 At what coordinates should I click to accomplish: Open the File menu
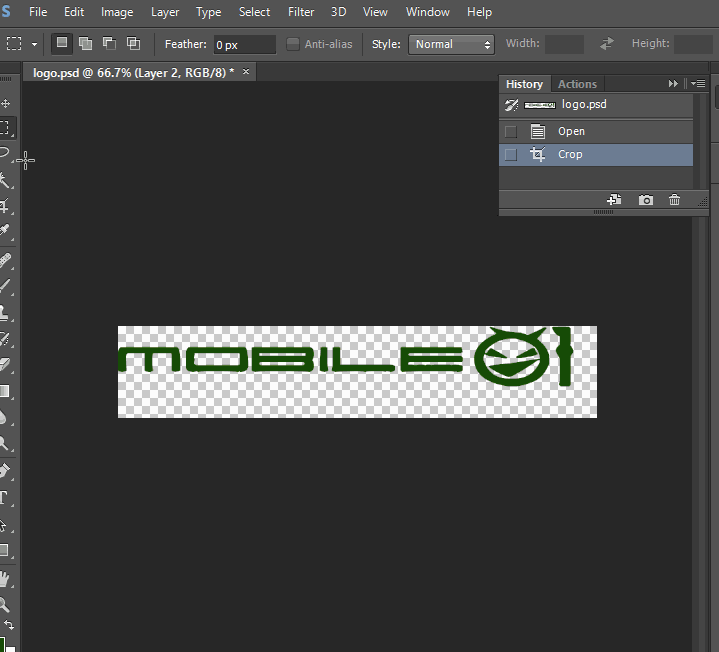tap(38, 12)
